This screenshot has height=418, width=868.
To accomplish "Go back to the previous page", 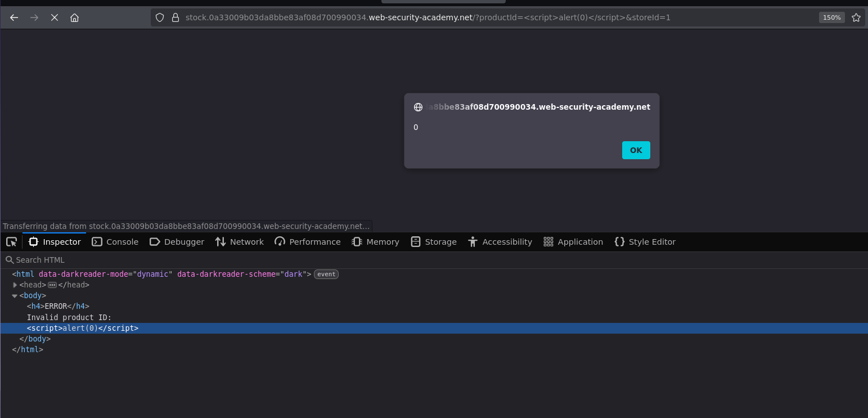I will click(14, 17).
